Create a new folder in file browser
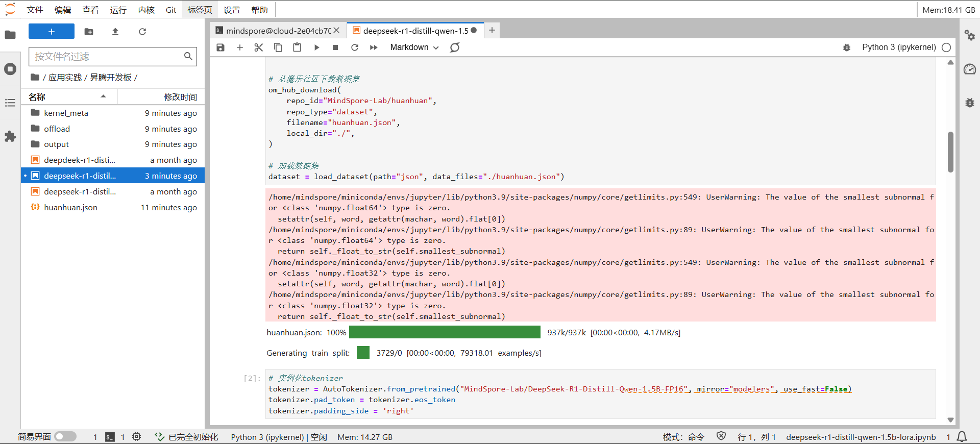980x444 pixels. tap(89, 32)
